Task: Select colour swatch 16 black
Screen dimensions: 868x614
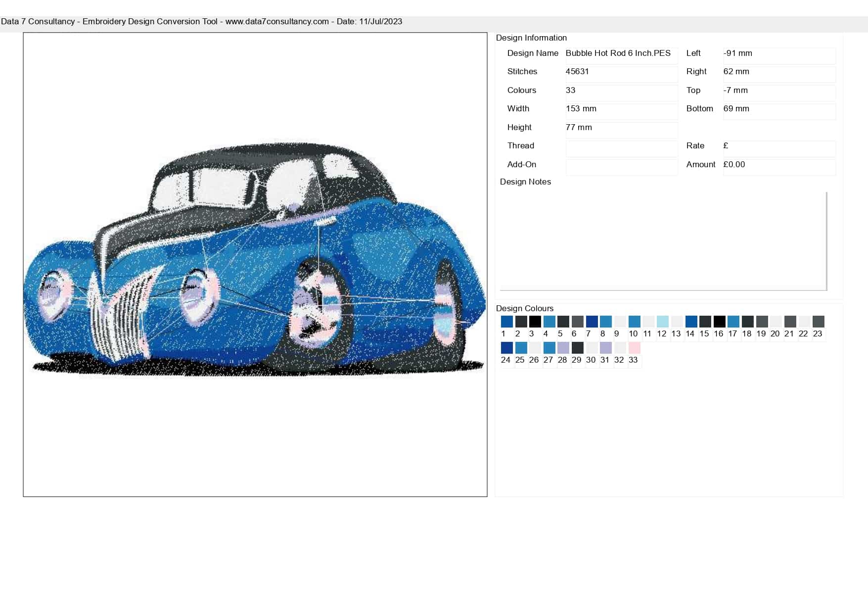Action: pyautogui.click(x=720, y=322)
